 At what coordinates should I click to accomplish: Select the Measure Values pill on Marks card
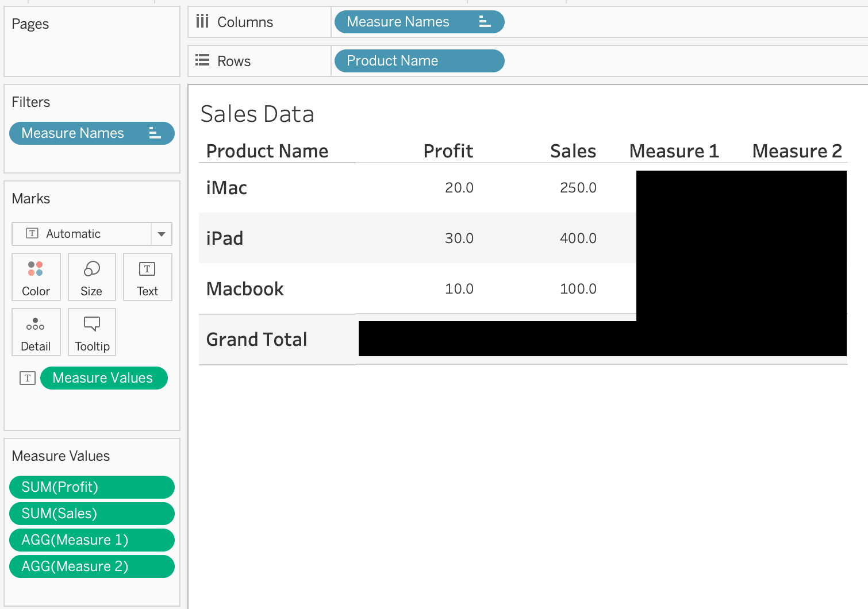104,378
